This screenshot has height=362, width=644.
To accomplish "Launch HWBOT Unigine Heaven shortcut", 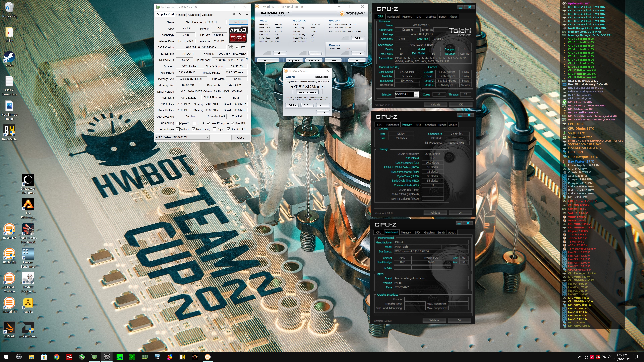I will 28,283.
